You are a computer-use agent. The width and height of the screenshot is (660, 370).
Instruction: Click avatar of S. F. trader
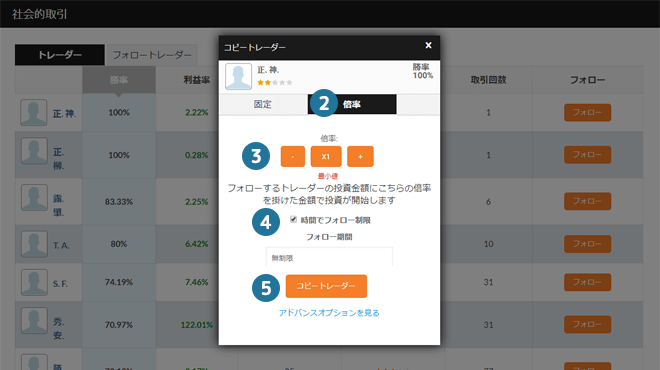(34, 282)
